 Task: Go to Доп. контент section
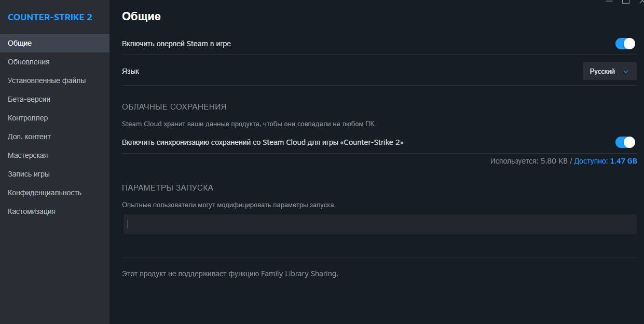click(29, 137)
